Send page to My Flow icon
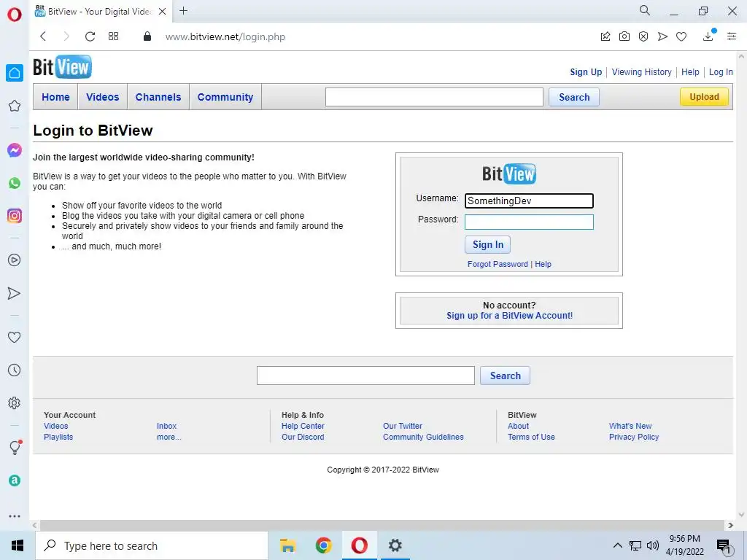The height and width of the screenshot is (560, 747). coord(662,36)
